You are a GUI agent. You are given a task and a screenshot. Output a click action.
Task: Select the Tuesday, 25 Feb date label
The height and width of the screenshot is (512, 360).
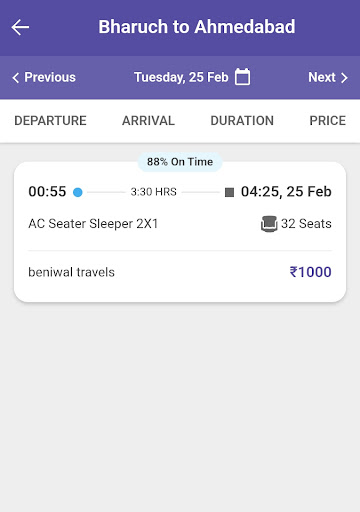[181, 77]
